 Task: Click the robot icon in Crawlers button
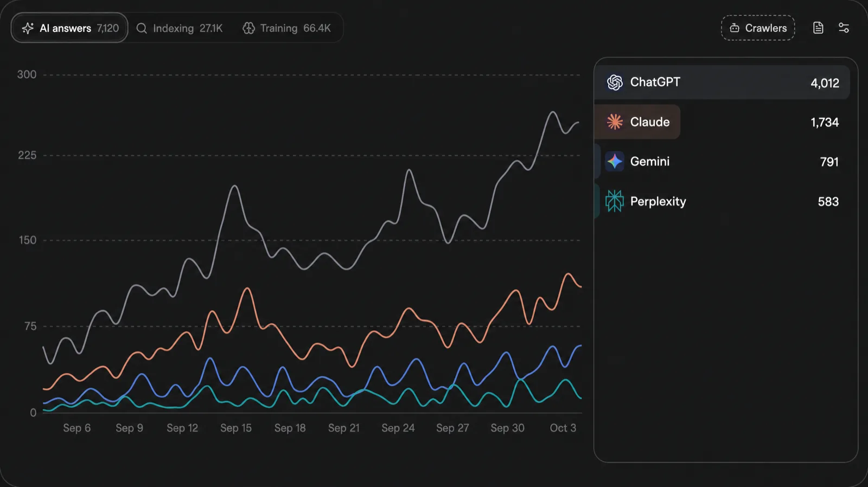[735, 28]
